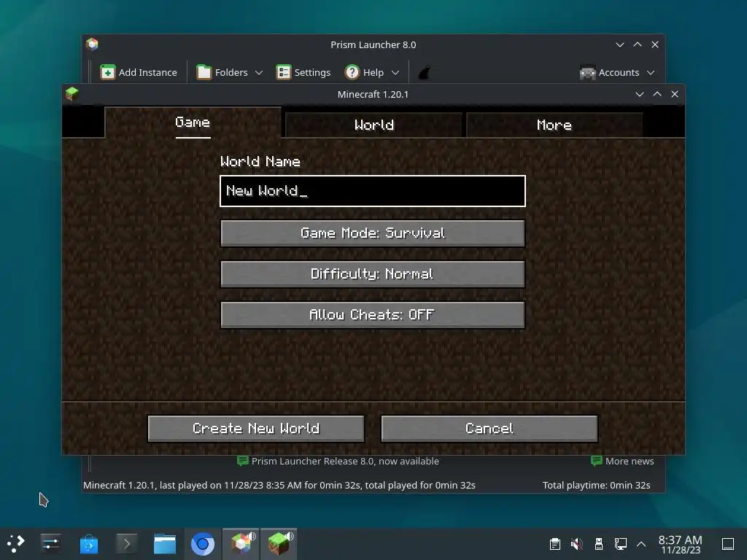Image resolution: width=747 pixels, height=560 pixels.
Task: Expand the Accounts dropdown chevron
Action: point(651,73)
